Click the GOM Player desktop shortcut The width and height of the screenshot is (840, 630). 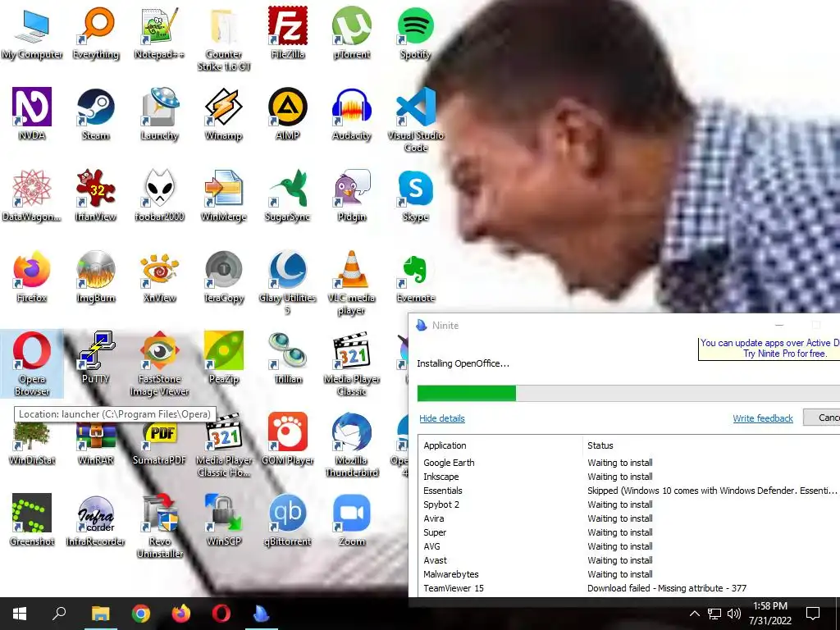pos(288,440)
